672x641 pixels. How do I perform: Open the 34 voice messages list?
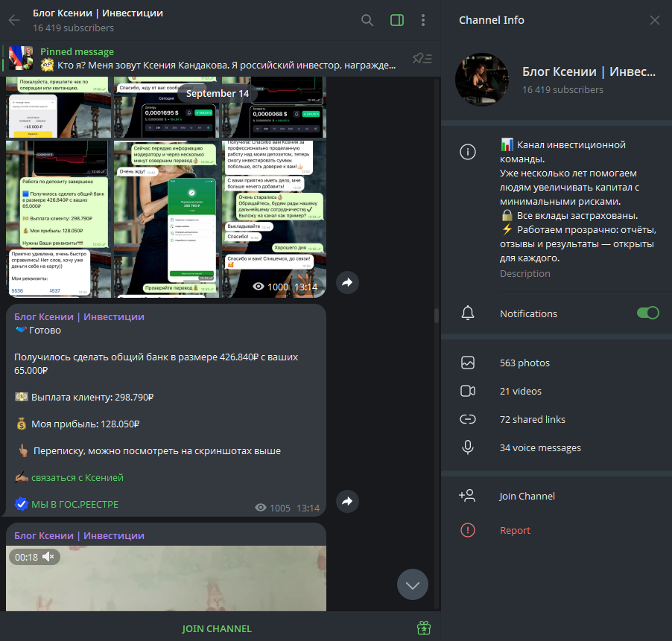click(x=540, y=448)
